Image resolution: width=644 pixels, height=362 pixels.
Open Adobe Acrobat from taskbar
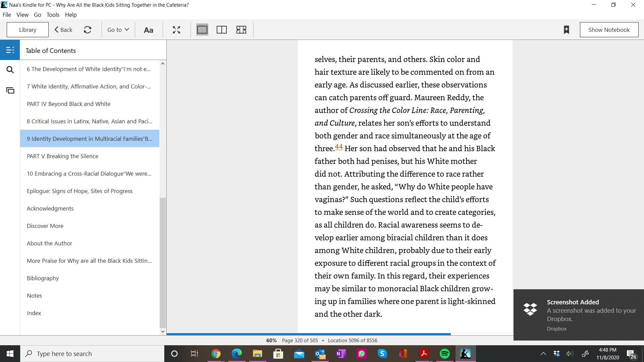(x=424, y=354)
